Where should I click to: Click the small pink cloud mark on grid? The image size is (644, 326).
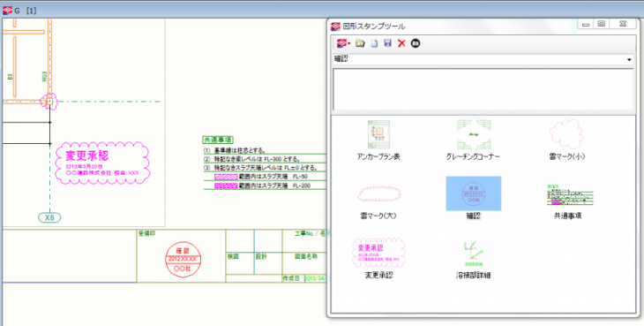pos(49,101)
